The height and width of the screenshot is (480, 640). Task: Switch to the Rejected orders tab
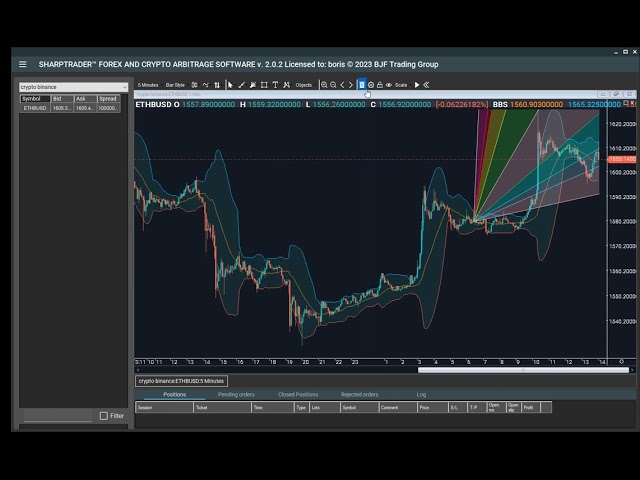(360, 395)
